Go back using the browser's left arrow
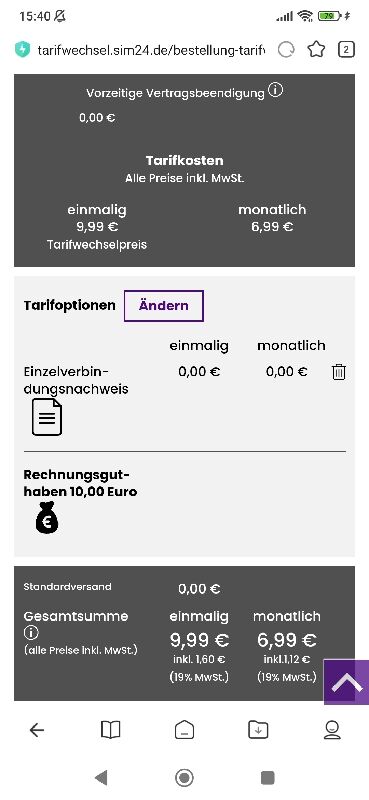 (37, 730)
